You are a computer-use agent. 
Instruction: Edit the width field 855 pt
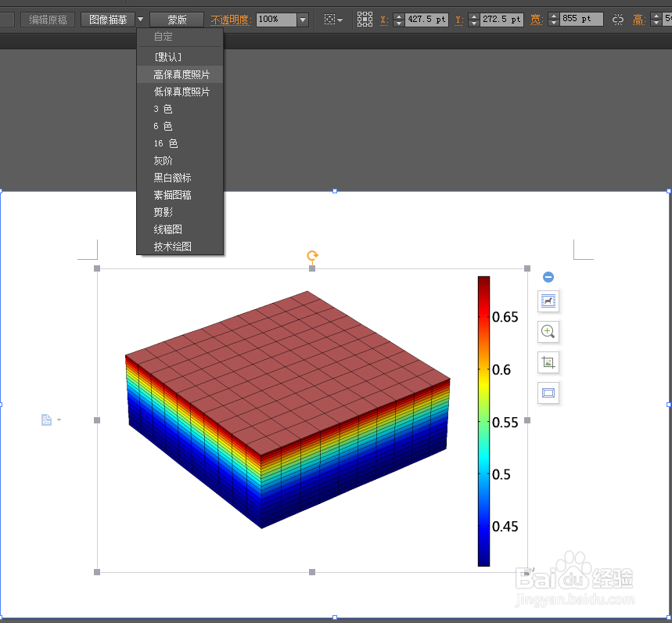(x=581, y=19)
